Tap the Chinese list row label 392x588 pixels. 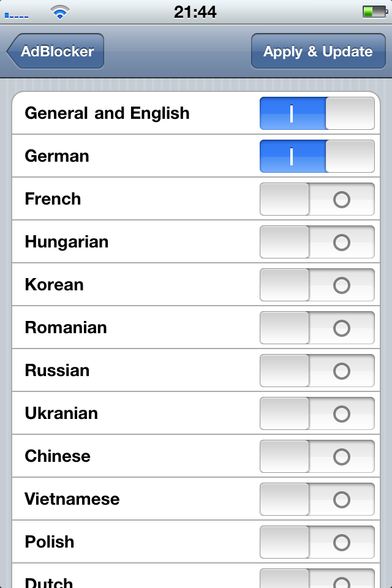coord(58,456)
